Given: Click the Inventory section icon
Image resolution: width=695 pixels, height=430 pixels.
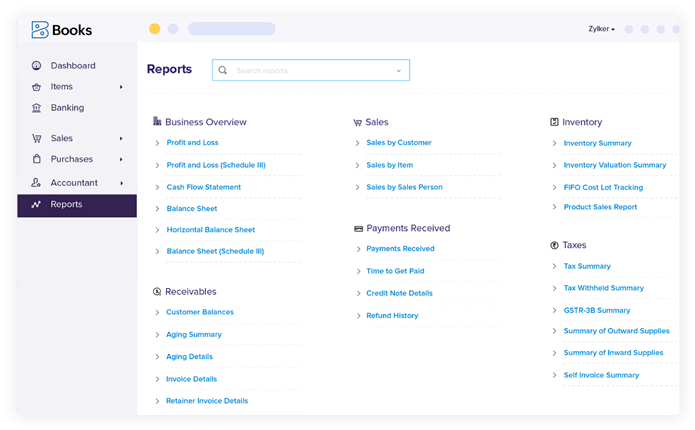Looking at the screenshot, I should (x=554, y=122).
